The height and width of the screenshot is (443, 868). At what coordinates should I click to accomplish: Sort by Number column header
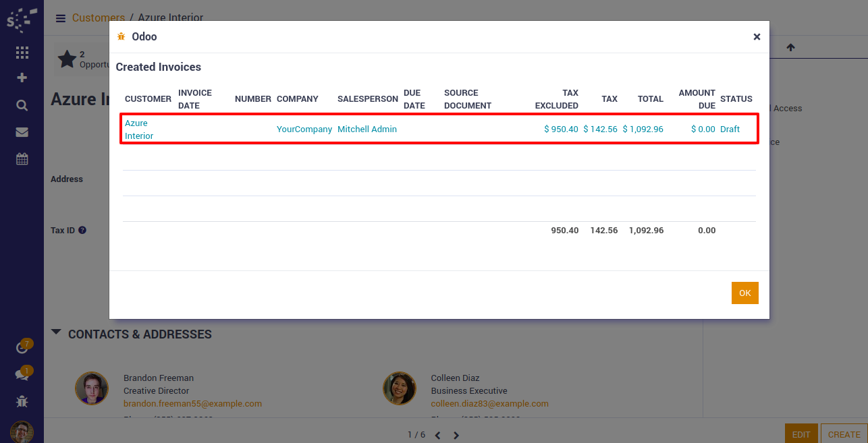(253, 99)
